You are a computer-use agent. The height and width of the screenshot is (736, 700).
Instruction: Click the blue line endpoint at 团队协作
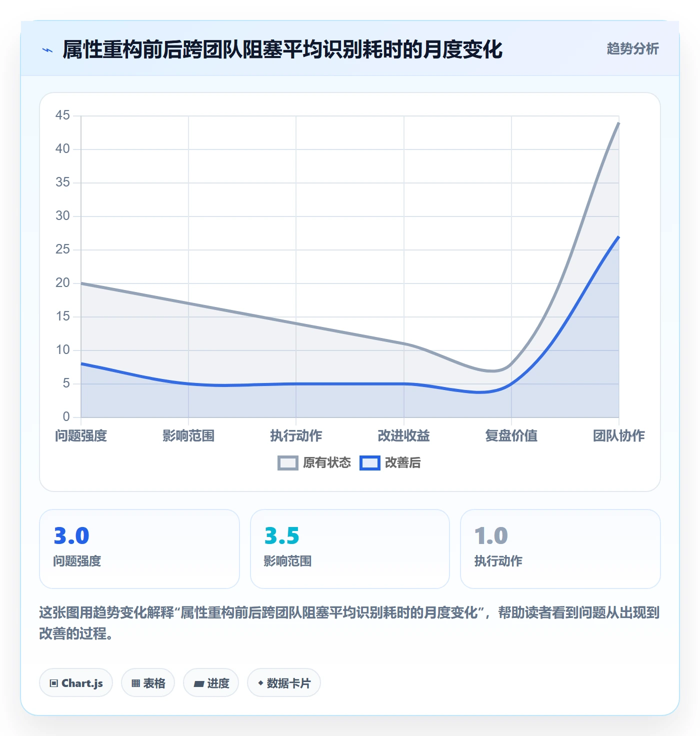618,237
